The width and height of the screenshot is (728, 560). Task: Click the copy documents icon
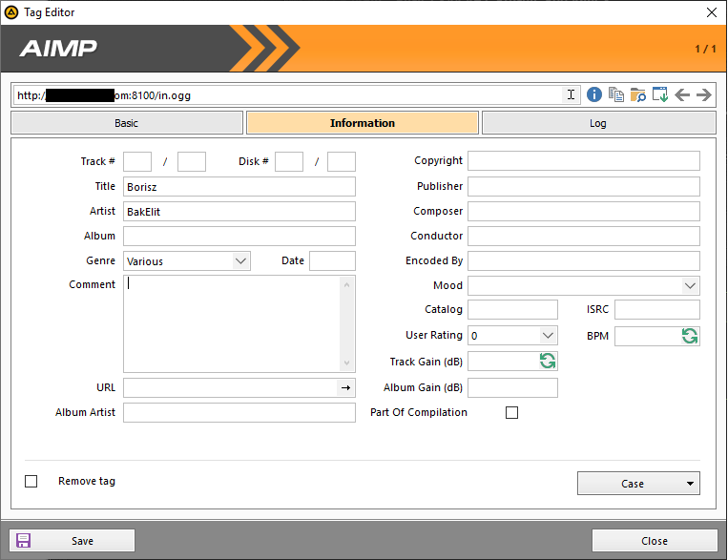615,94
